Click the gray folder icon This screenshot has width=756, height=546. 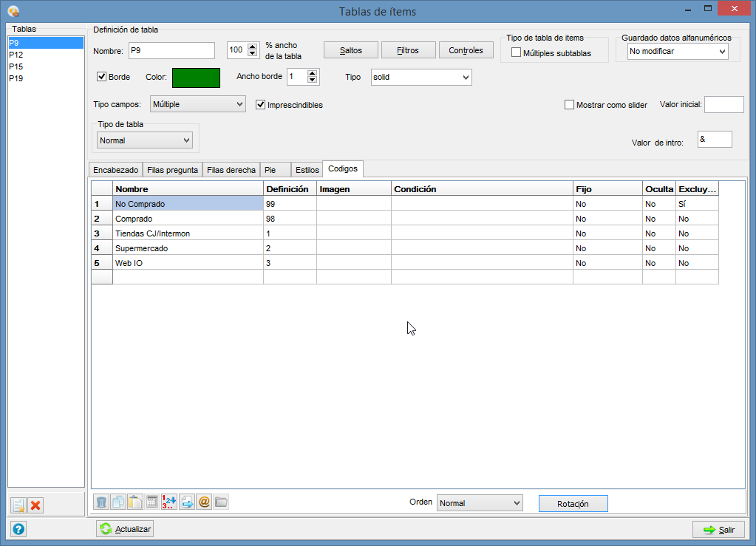(x=221, y=502)
